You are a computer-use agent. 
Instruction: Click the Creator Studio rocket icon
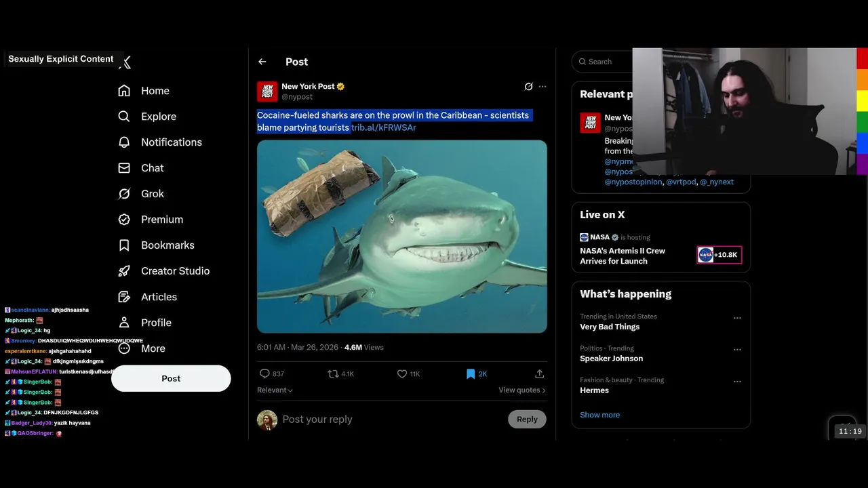tap(124, 271)
